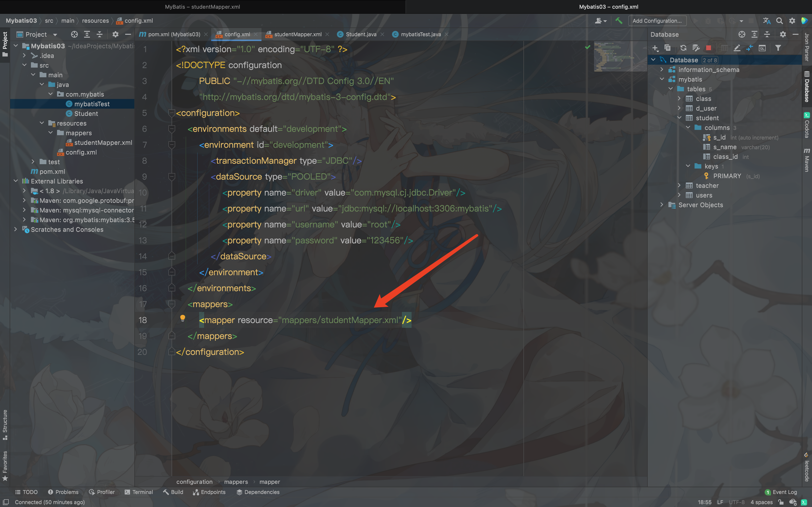Expand the teacher table in Database tree
The width and height of the screenshot is (812, 507).
tap(679, 185)
